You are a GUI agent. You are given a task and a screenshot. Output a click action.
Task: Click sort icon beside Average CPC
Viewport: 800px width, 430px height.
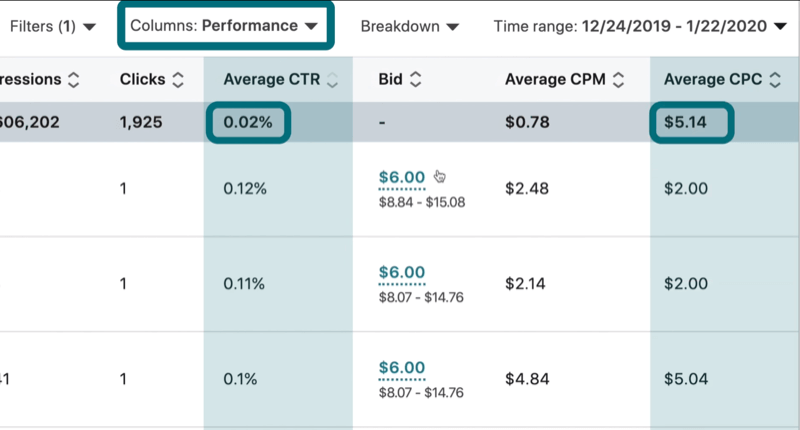(x=782, y=79)
